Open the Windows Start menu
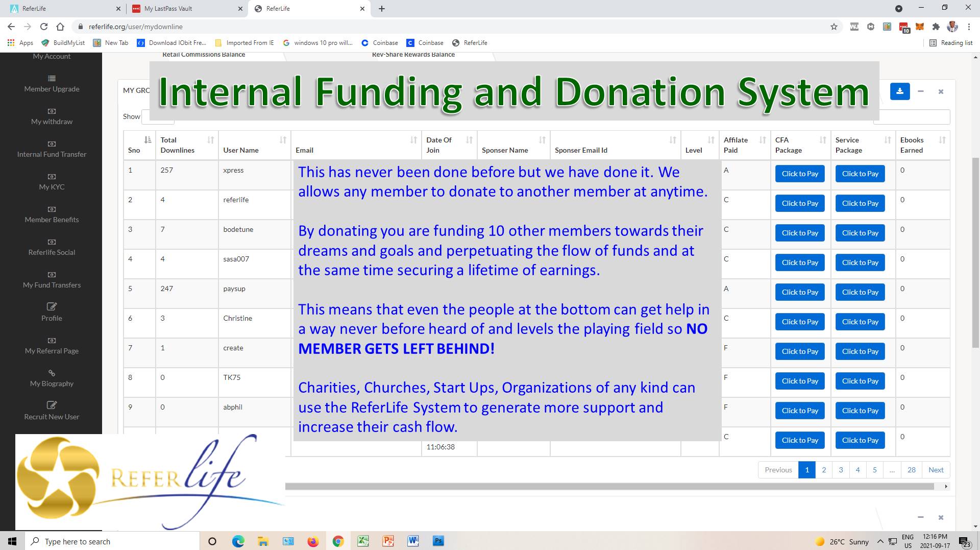This screenshot has height=550, width=980. click(x=12, y=541)
